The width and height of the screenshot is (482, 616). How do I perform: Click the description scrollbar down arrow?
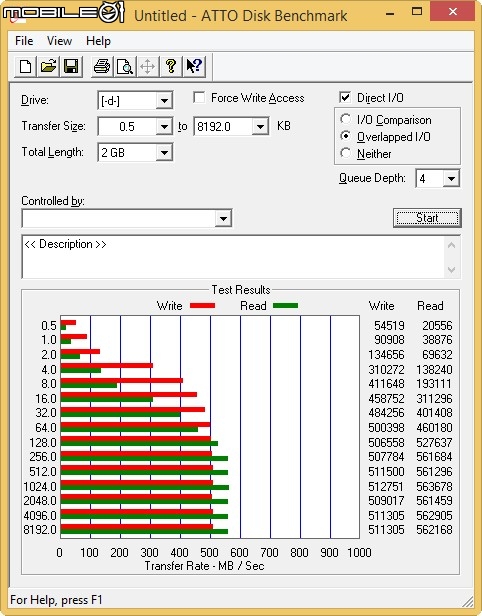451,270
